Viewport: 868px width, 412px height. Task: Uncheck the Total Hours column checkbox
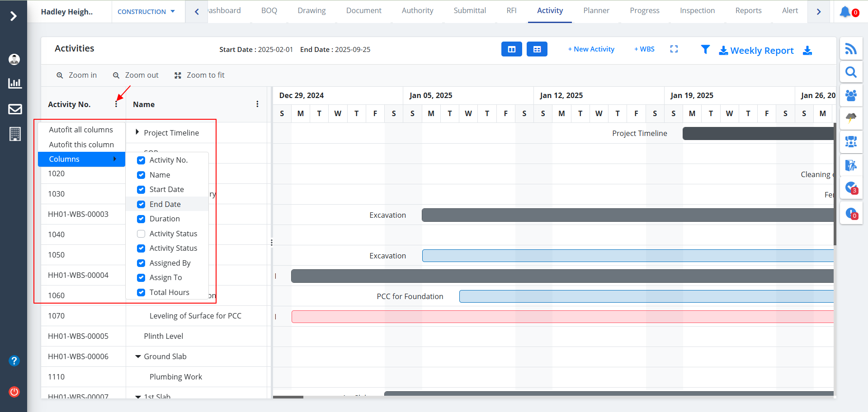tap(141, 292)
